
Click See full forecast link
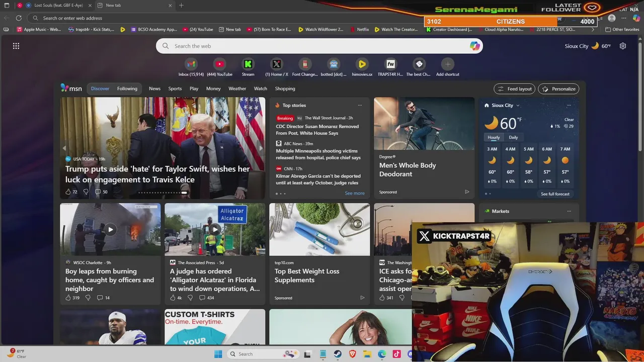click(555, 194)
